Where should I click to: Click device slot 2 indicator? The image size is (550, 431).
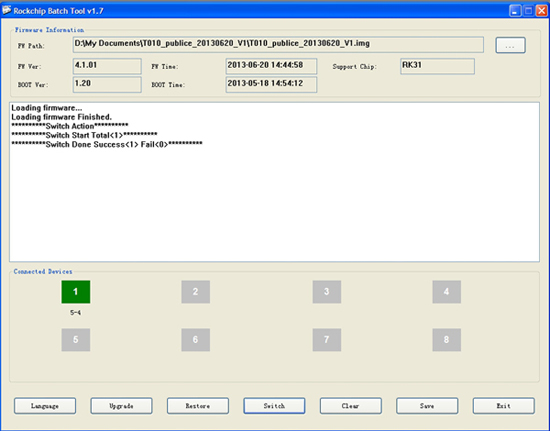click(x=196, y=292)
